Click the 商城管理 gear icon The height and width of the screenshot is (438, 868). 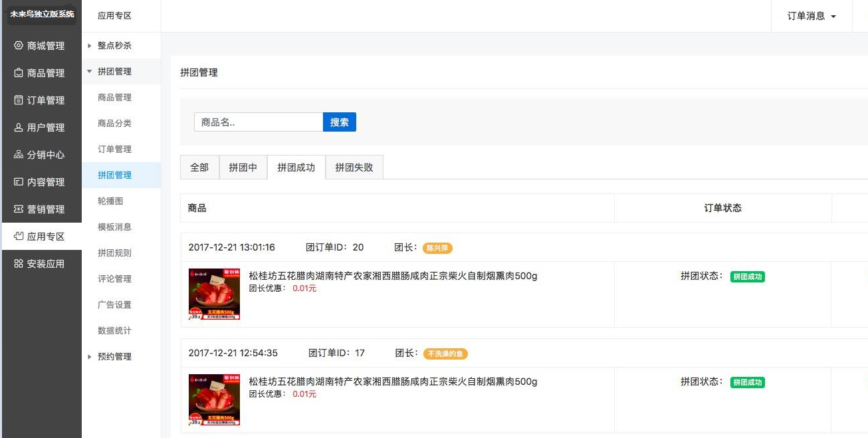(x=19, y=46)
